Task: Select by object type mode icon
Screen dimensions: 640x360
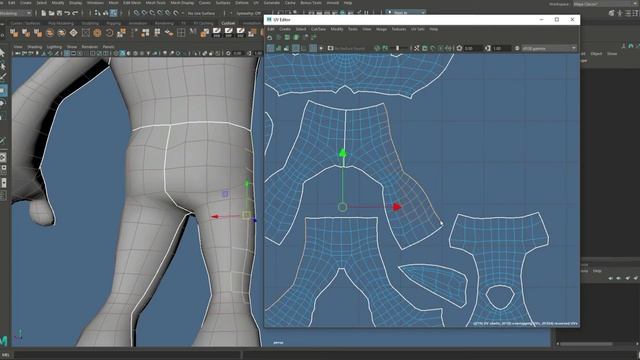Action: [x=105, y=13]
